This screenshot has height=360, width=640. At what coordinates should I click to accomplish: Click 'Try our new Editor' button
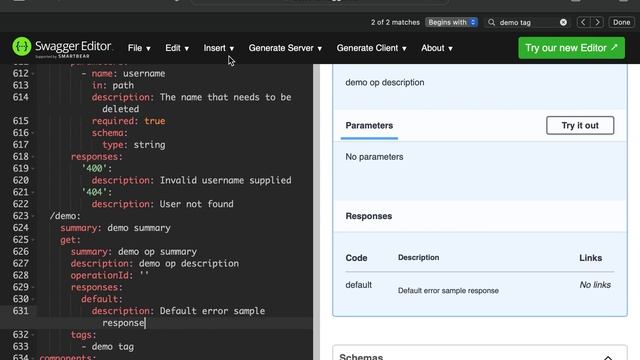571,48
